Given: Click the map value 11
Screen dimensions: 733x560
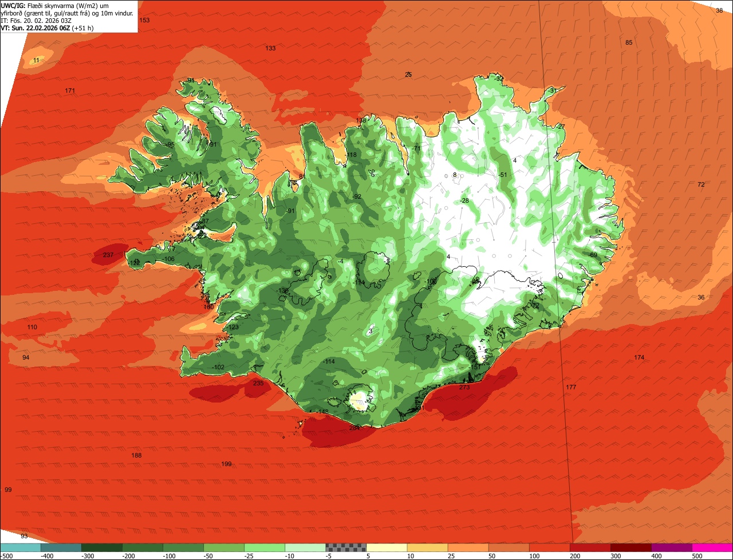Looking at the screenshot, I should [x=37, y=60].
